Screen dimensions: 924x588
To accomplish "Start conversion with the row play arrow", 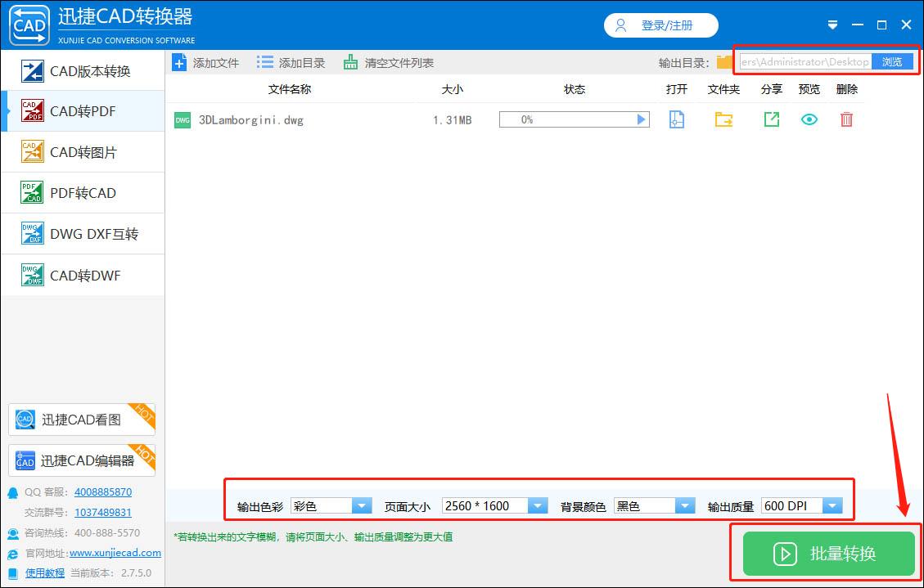I will pos(641,119).
